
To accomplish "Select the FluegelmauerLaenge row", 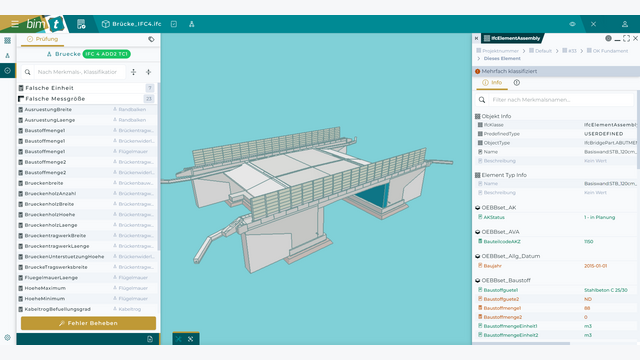I will (86, 278).
